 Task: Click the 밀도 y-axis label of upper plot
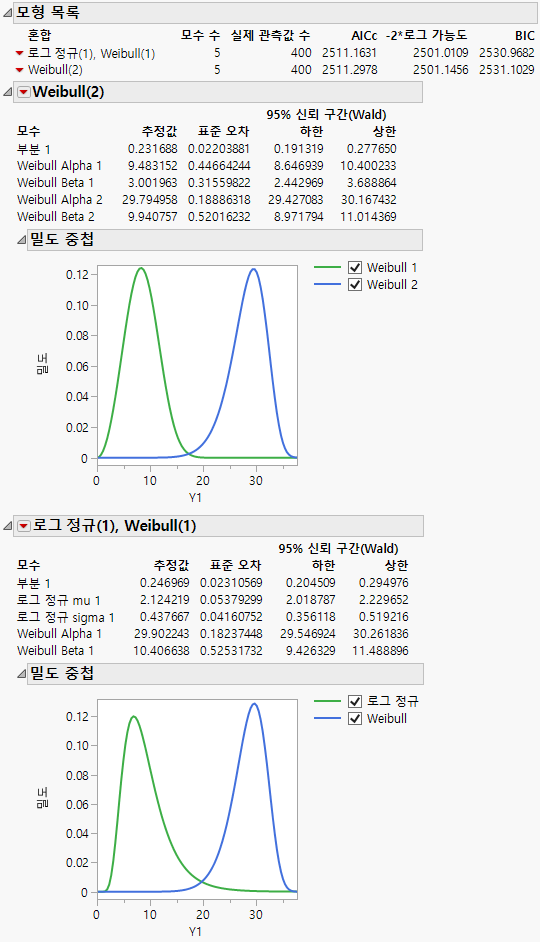pos(42,364)
